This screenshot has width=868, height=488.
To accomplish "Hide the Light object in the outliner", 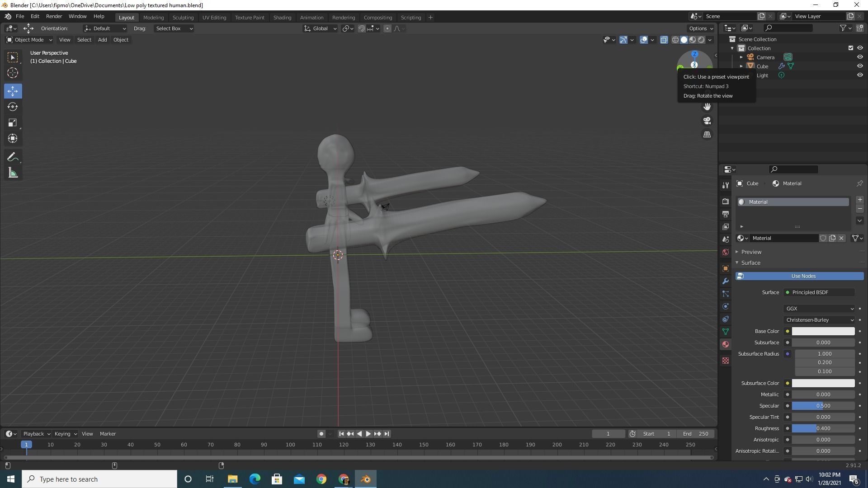I will point(860,75).
